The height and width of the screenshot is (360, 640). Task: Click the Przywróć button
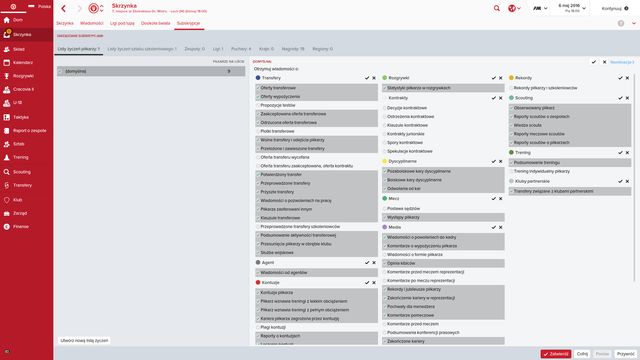pos(626,354)
